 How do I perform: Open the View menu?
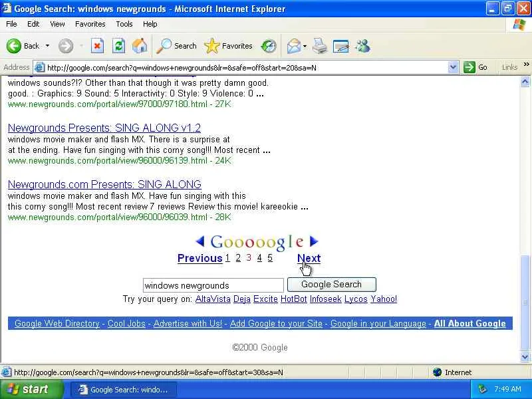pos(57,24)
